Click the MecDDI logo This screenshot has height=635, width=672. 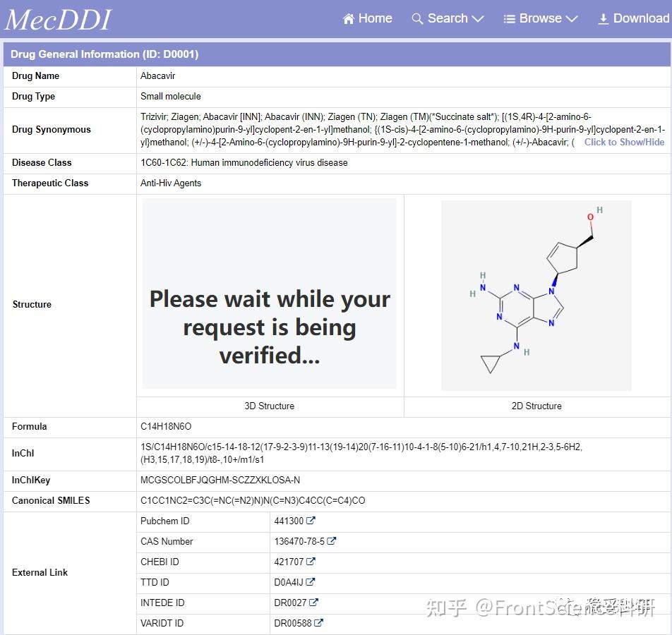click(x=58, y=18)
